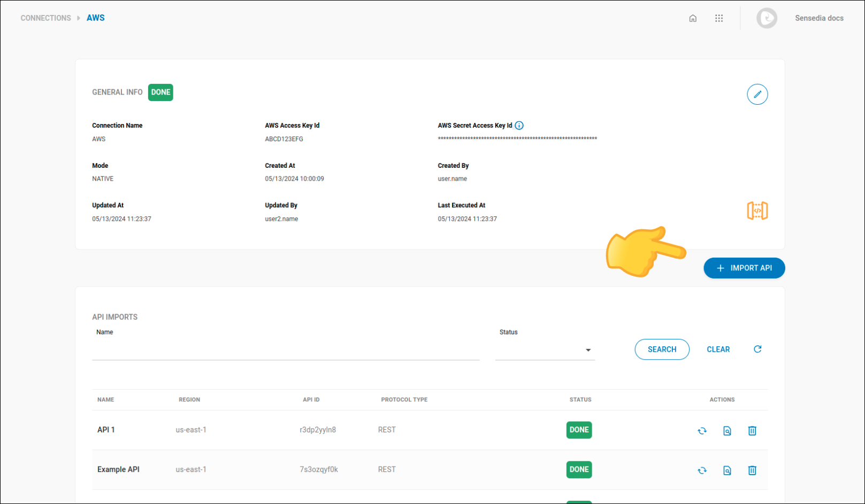Delete the API 1 import
Viewport: 865px width, 504px height.
(x=752, y=430)
